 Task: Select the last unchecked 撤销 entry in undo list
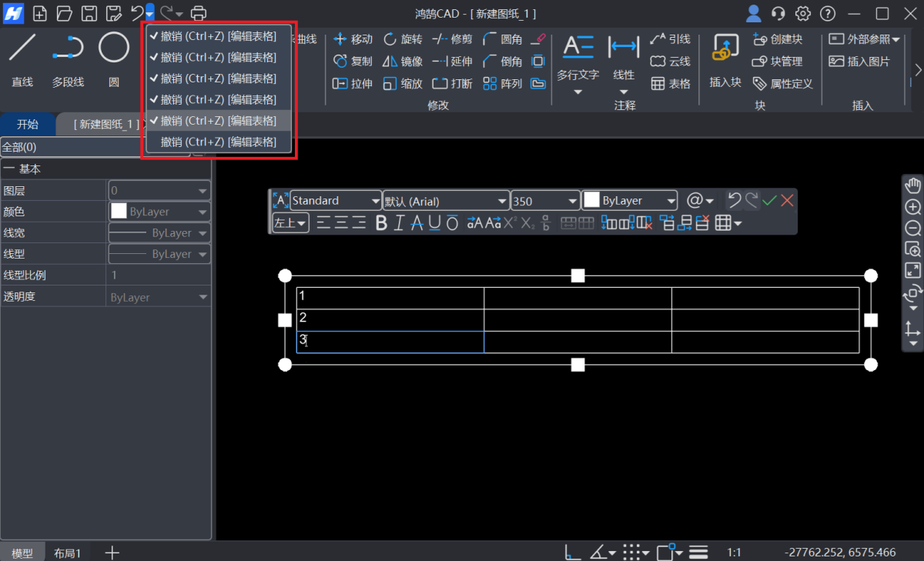click(x=219, y=142)
